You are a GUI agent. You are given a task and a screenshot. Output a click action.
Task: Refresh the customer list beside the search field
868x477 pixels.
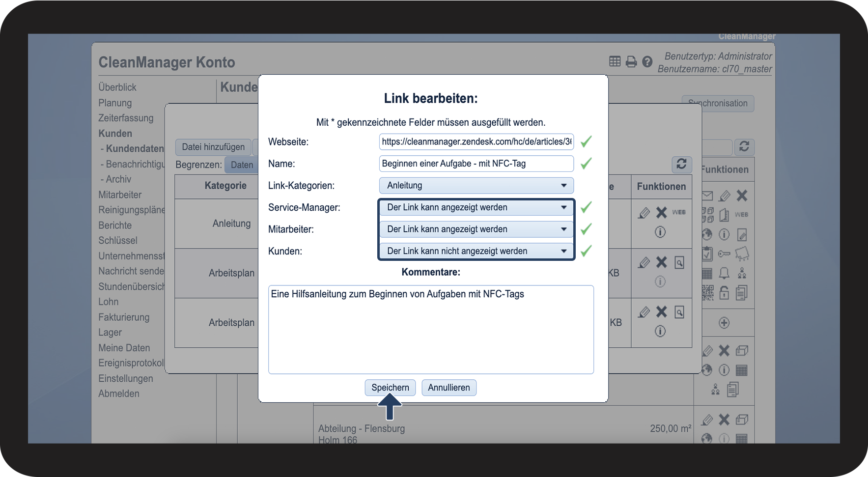coord(744,146)
